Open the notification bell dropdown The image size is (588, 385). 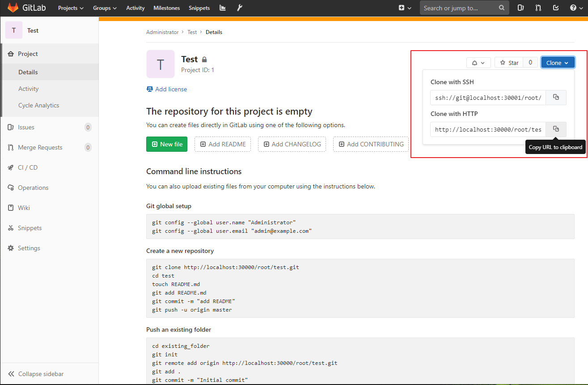pyautogui.click(x=478, y=63)
